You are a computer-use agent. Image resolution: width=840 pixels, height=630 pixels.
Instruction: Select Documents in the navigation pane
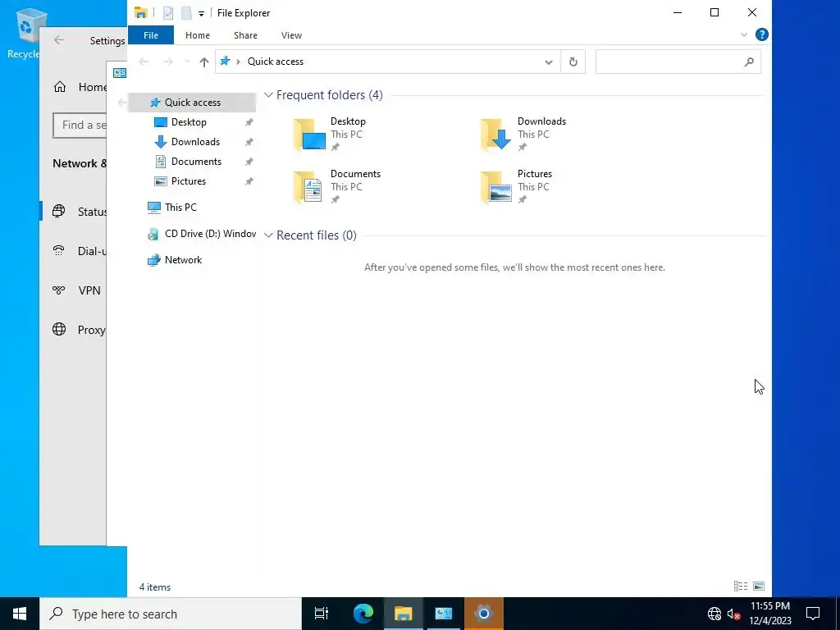pyautogui.click(x=196, y=162)
